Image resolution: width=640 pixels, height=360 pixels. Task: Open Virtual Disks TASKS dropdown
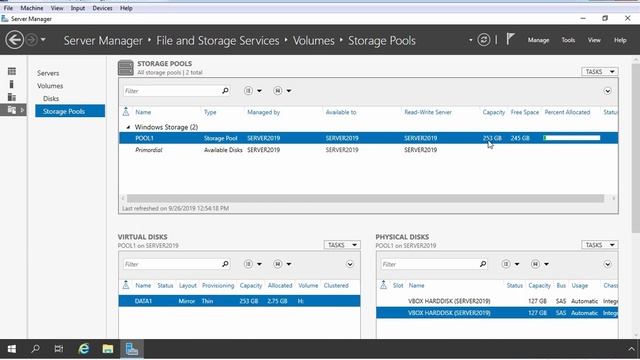pyautogui.click(x=342, y=245)
